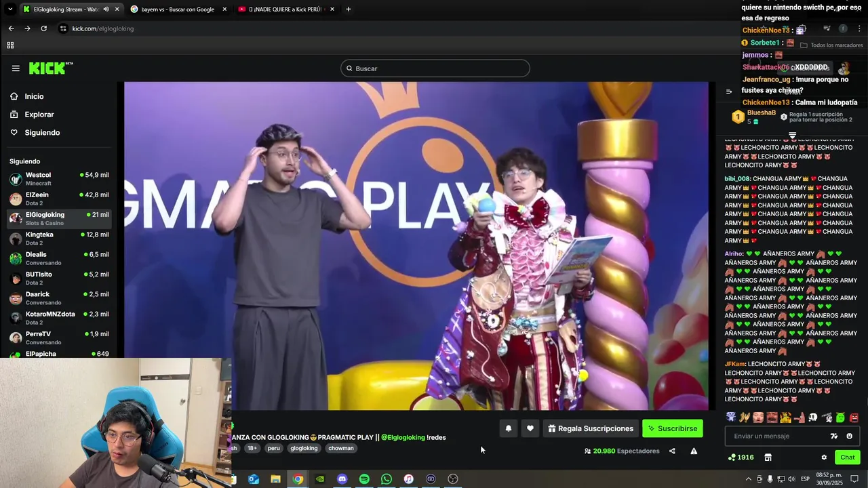Viewport: 868px width, 488px height.
Task: Switch to bayern vs Google search tab
Action: click(178, 9)
